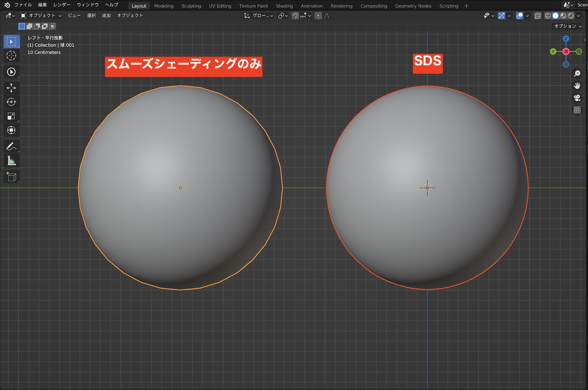Pick the Scale tool
The height and width of the screenshot is (390, 588).
coord(11,116)
